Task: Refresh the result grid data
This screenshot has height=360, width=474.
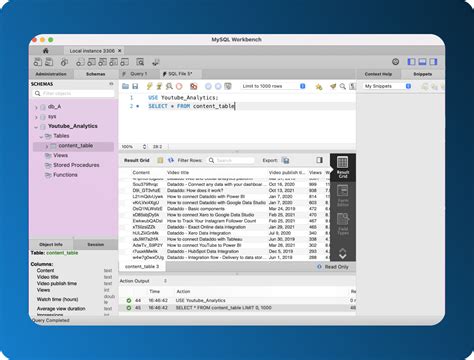Action: 171,160
